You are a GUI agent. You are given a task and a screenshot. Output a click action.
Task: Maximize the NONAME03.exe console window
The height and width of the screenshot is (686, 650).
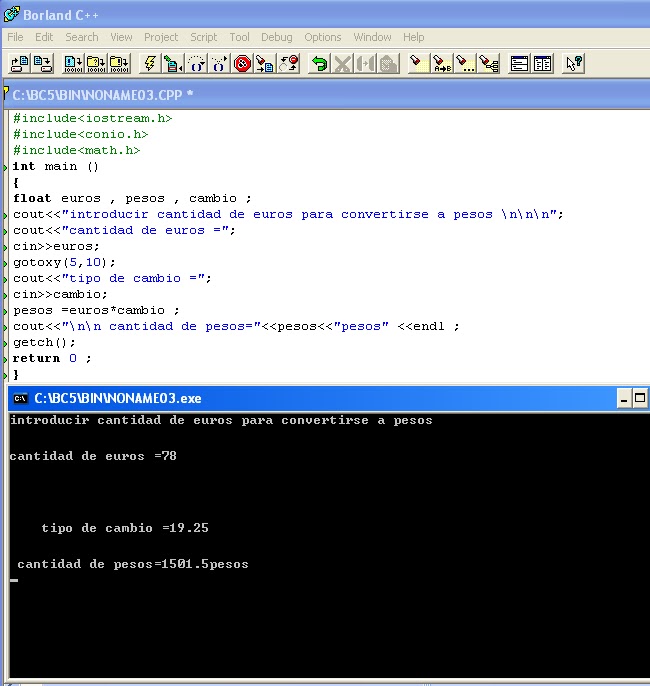point(640,399)
